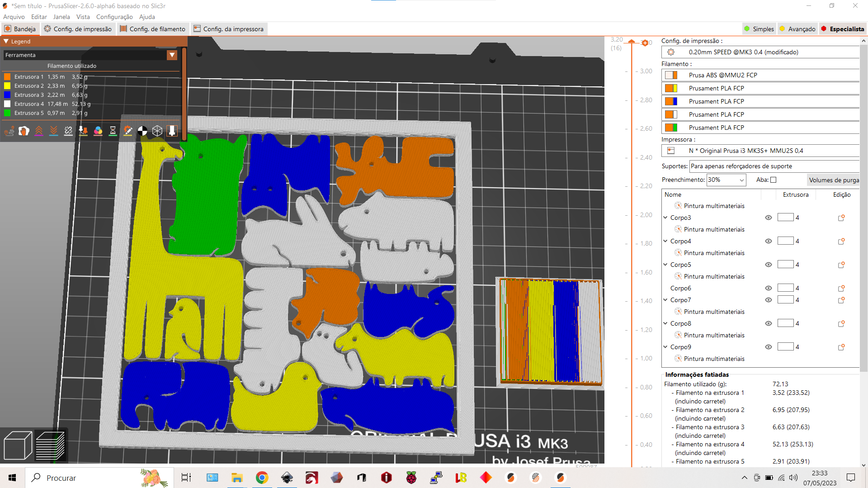
Task: Open the 0.20mm SPEED print preset dropdown
Action: click(x=760, y=52)
